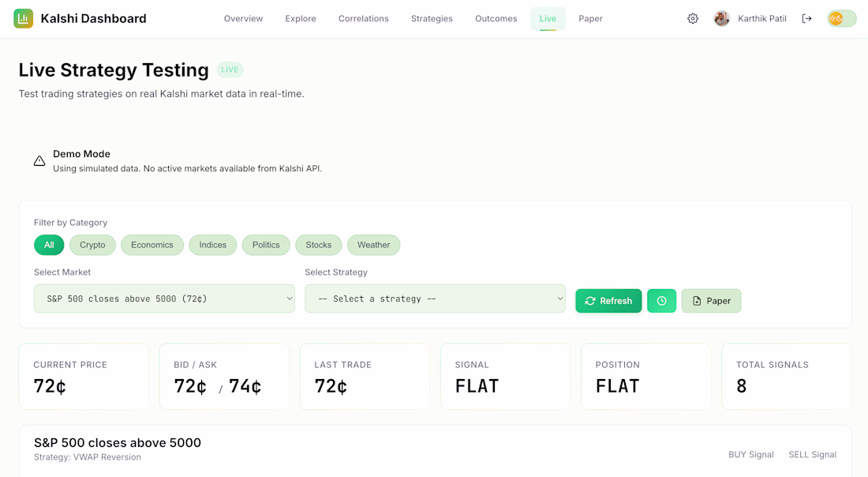This screenshot has width=868, height=477.
Task: Click the S&P 500 closes above 5000 heading
Action: (118, 443)
